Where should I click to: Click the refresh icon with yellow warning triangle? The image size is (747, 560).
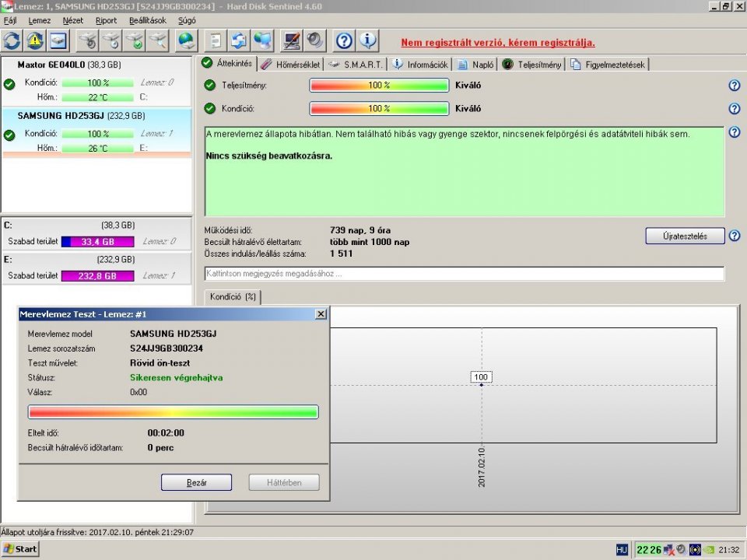coord(34,41)
